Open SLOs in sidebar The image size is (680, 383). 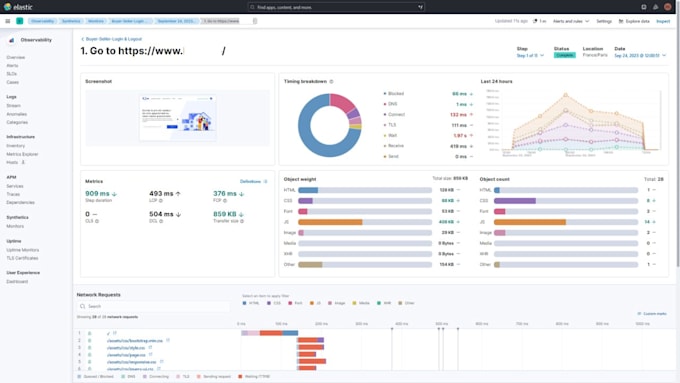12,74
